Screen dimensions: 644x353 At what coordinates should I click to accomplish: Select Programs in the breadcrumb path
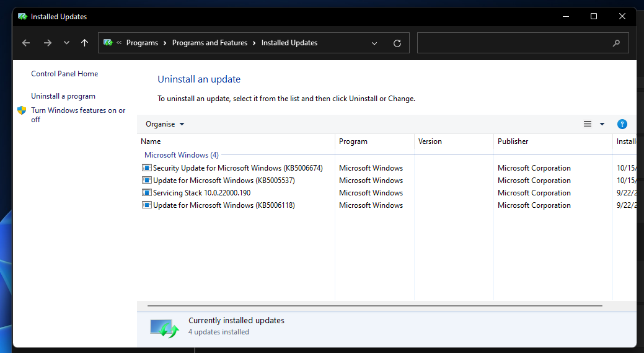(142, 43)
